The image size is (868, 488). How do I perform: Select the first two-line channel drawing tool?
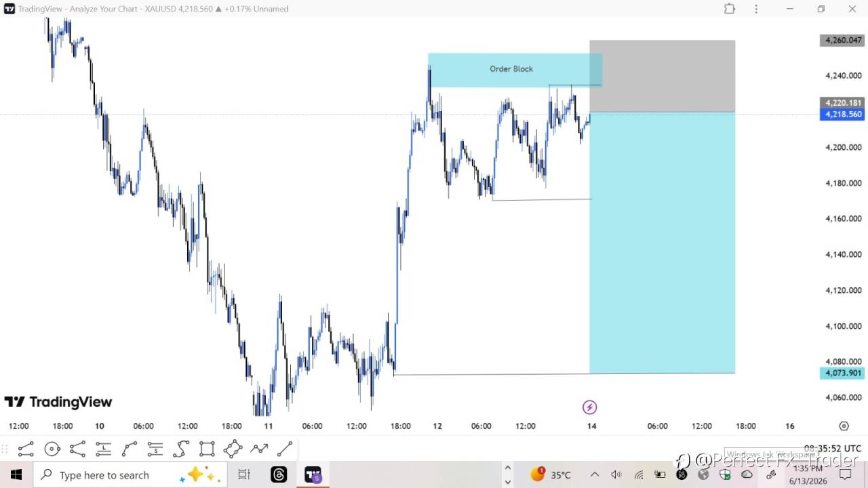26,449
